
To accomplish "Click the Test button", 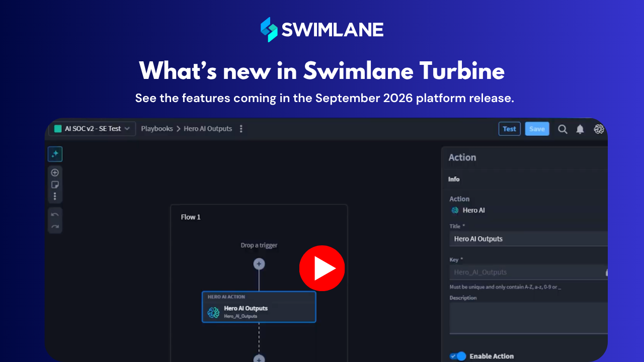I will coord(509,129).
